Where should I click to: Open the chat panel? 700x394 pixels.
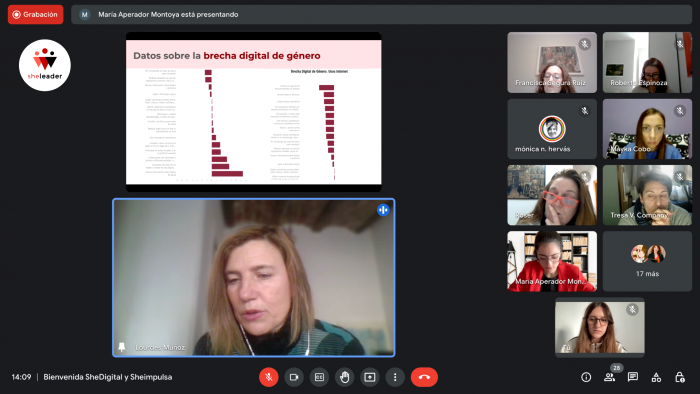[633, 377]
